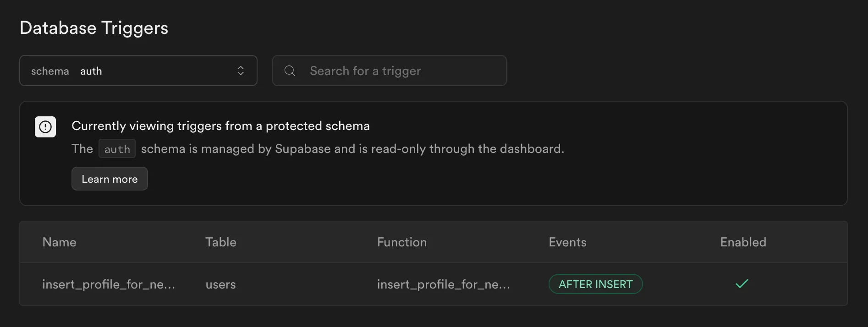Click the users table name in the row
This screenshot has width=868, height=327.
pyautogui.click(x=220, y=284)
